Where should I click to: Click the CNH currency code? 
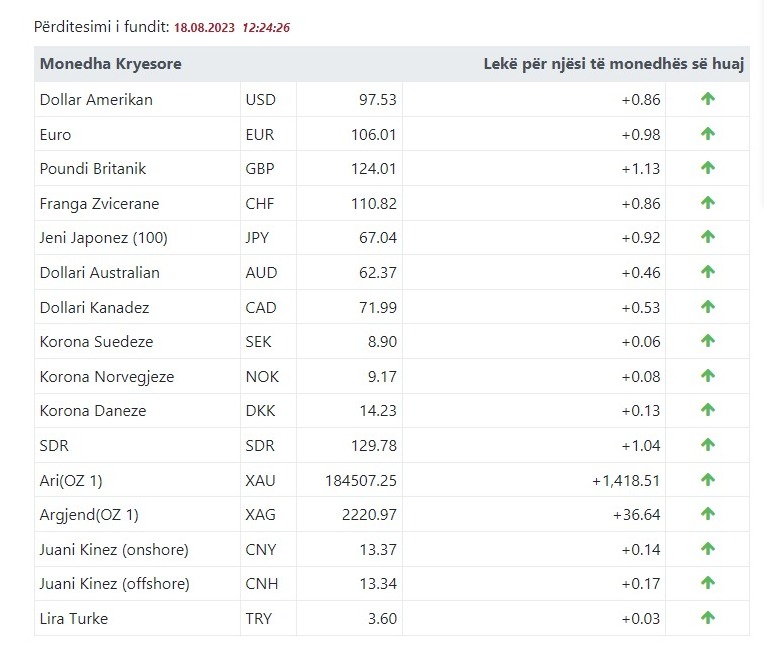(260, 583)
